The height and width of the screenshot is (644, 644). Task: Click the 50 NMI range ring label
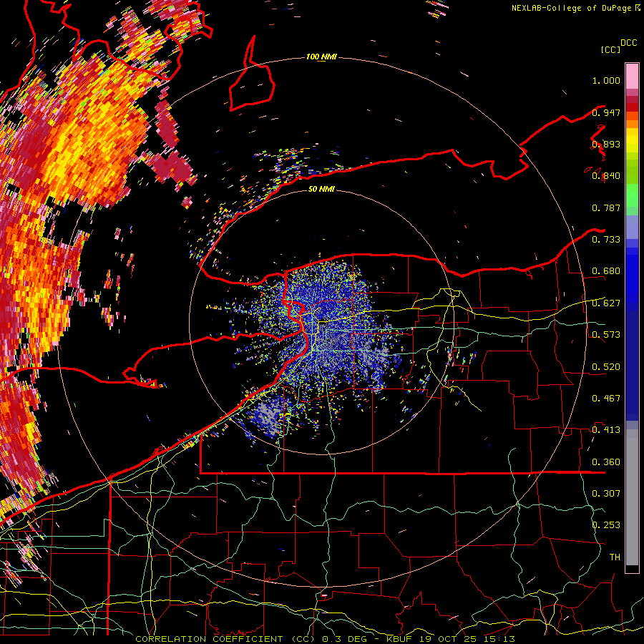[321, 189]
